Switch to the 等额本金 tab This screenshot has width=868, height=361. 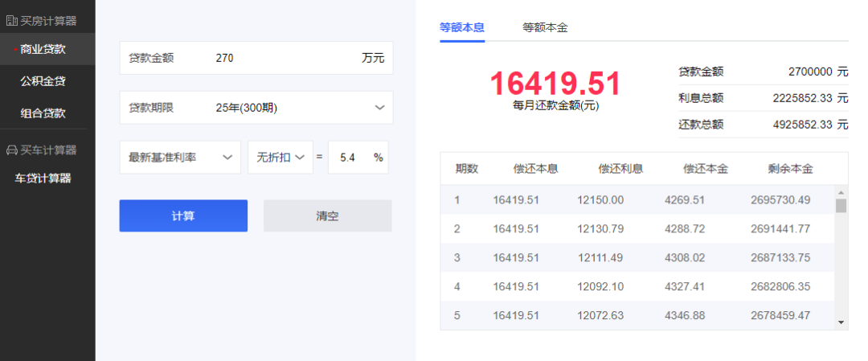pyautogui.click(x=545, y=27)
